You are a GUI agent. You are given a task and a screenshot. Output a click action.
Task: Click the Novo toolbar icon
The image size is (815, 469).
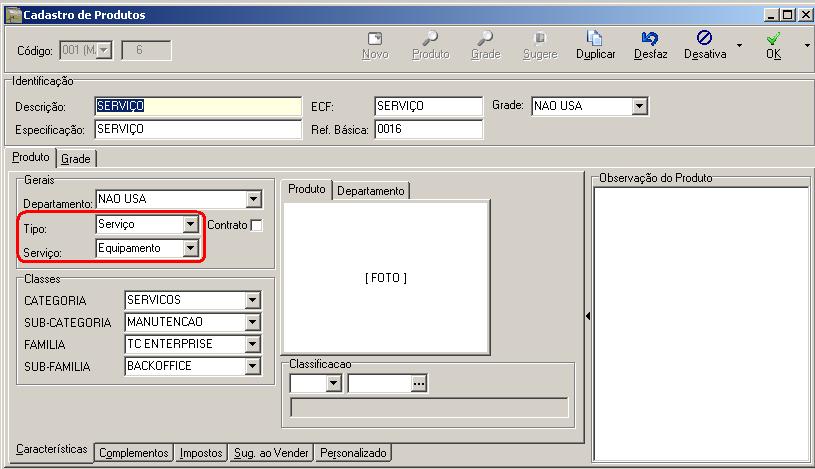click(375, 39)
